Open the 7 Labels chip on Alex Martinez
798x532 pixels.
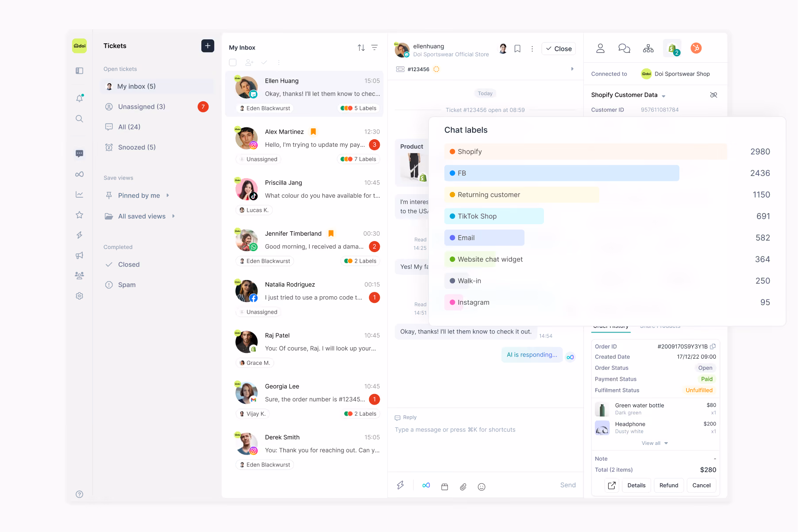point(359,159)
